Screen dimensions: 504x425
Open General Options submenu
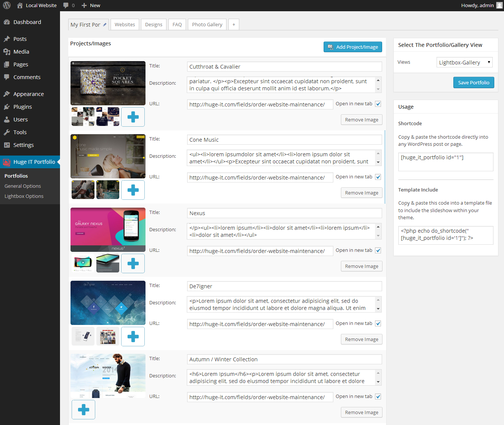tap(22, 186)
